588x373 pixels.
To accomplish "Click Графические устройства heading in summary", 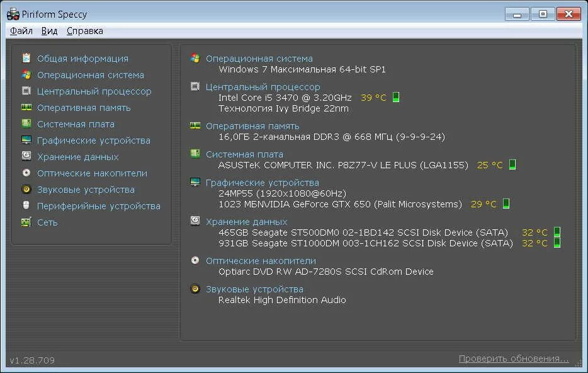I will coord(262,183).
